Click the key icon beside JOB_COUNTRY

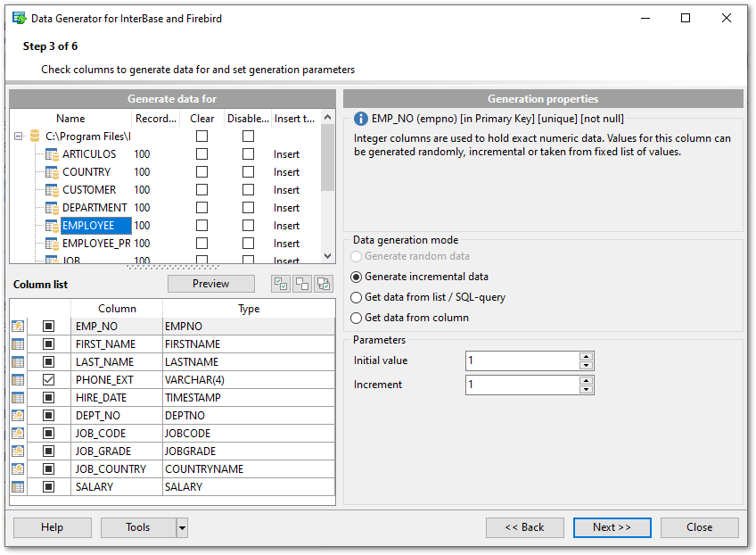tap(18, 469)
